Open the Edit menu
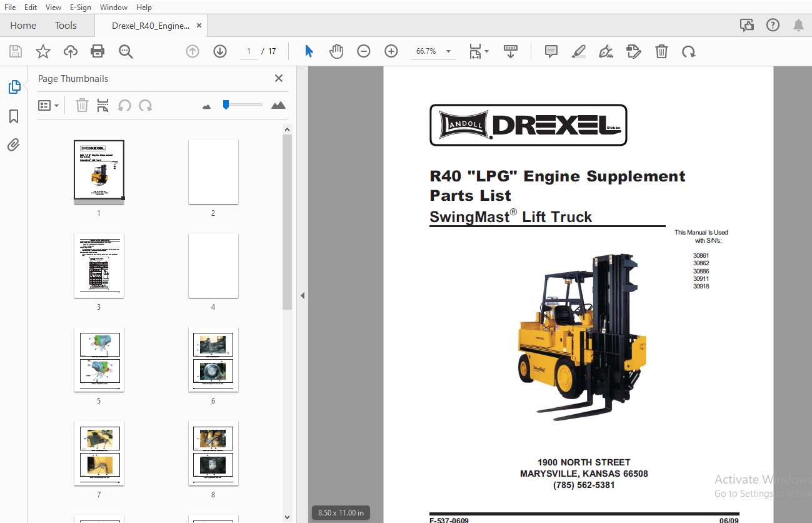Image resolution: width=812 pixels, height=523 pixels. (31, 7)
